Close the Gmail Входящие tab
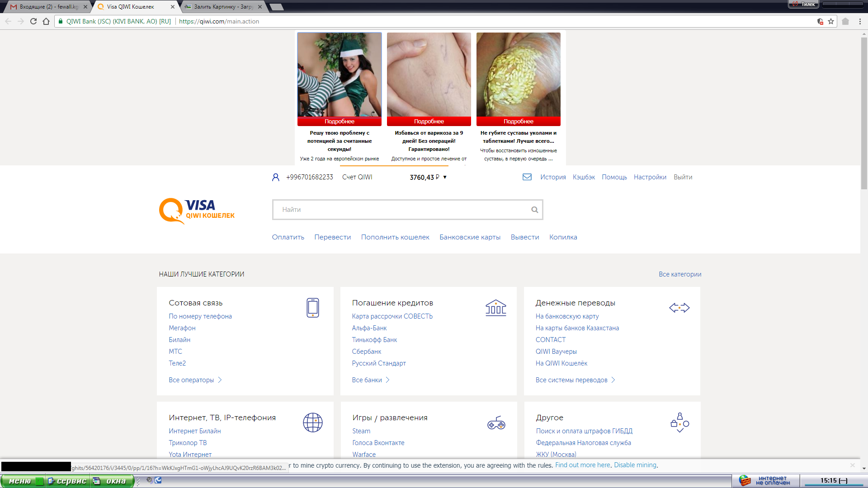This screenshot has width=868, height=488. (85, 7)
